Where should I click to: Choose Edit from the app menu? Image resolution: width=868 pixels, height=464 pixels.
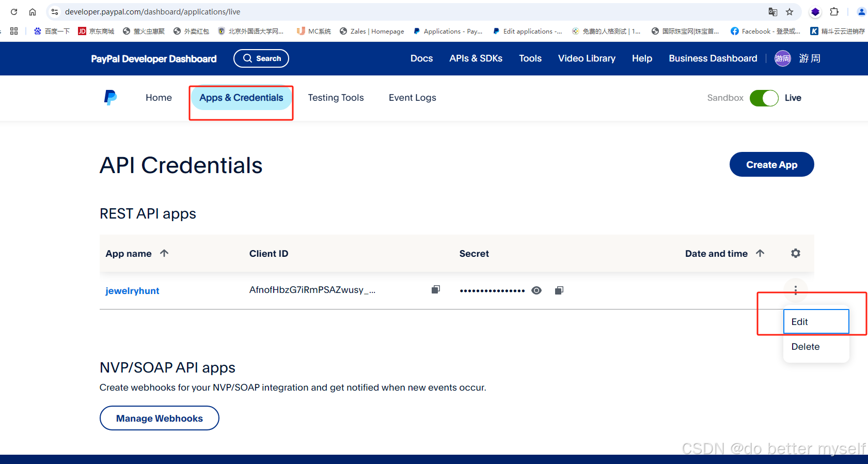[816, 321]
